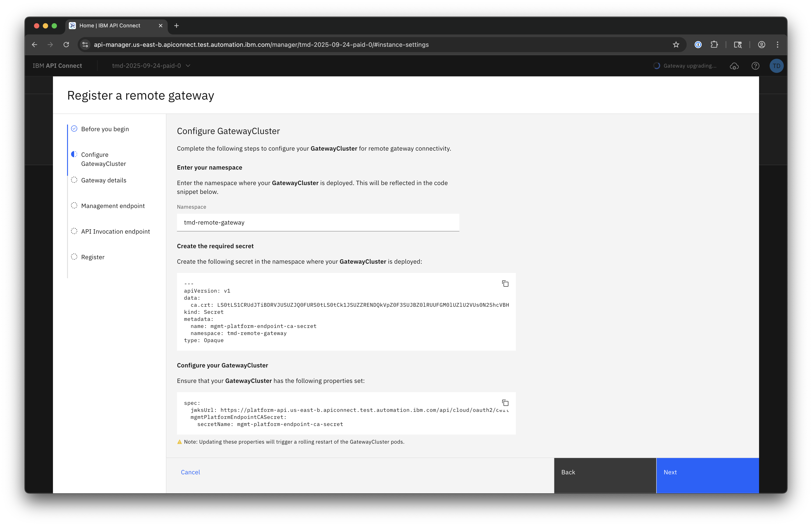This screenshot has height=526, width=812.
Task: Click the cloud settings icon in header
Action: [x=734, y=66]
